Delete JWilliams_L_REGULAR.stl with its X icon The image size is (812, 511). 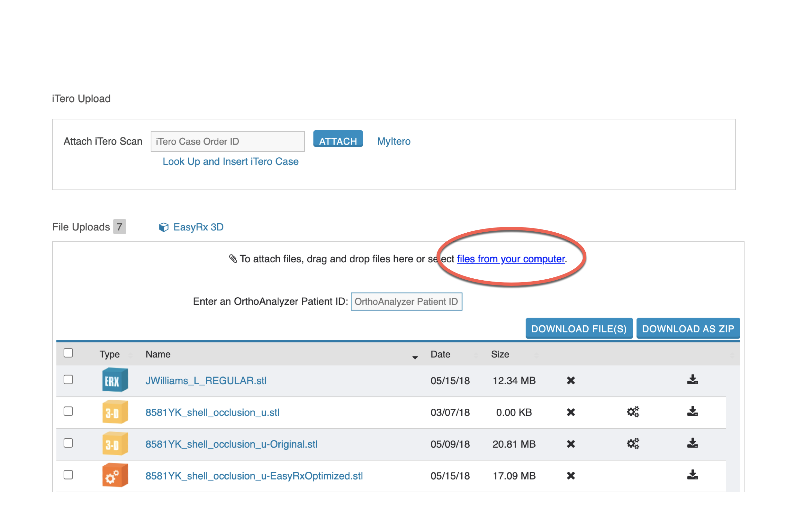571,380
